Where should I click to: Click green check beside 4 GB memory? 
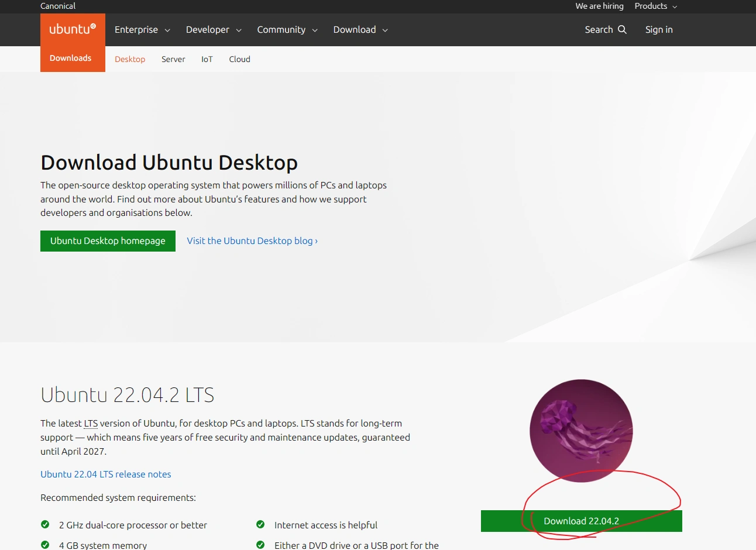pyautogui.click(x=45, y=545)
